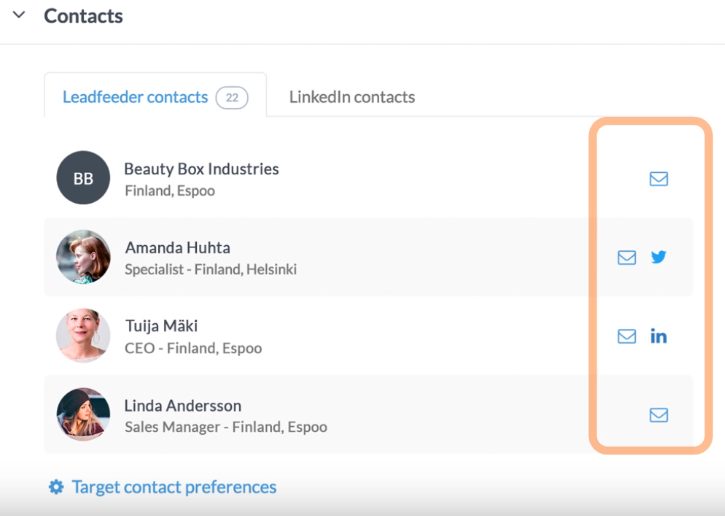Open Tuija Mäki's profile picture
This screenshot has height=516, width=725.
tap(83, 336)
